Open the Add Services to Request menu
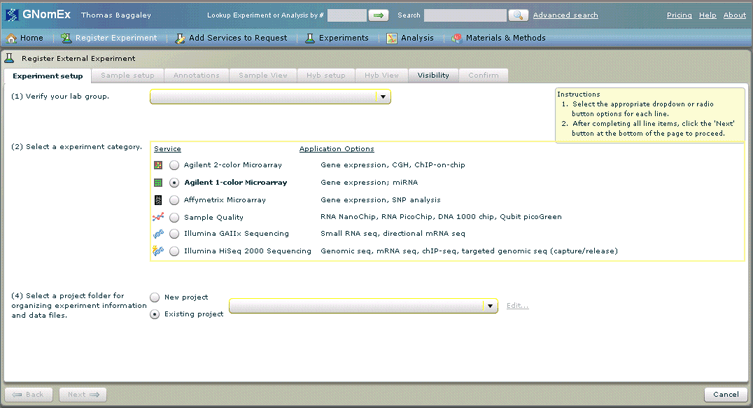Screen dimensions: 753x408 tap(231, 38)
